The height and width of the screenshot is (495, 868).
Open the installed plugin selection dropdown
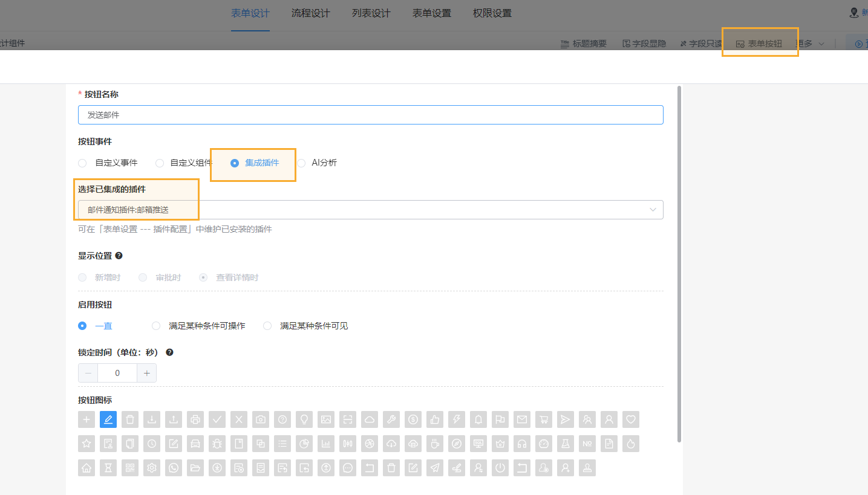click(652, 209)
